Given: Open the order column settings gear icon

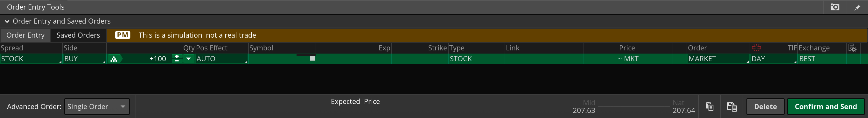Looking at the screenshot, I should (852, 48).
